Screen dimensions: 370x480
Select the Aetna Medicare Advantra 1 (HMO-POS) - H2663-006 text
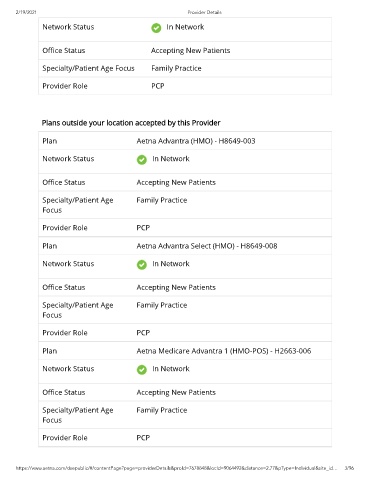[224, 351]
